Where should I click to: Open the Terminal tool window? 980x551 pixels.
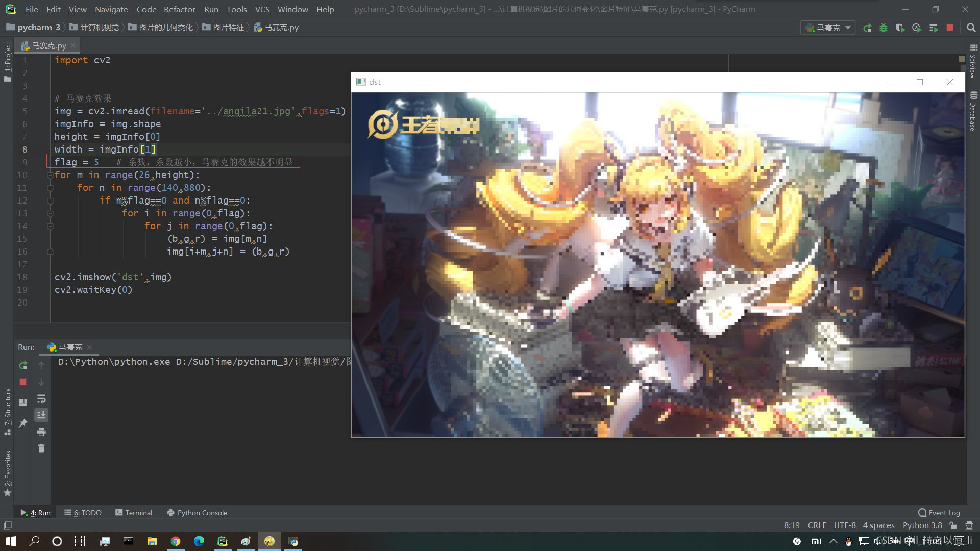(134, 513)
